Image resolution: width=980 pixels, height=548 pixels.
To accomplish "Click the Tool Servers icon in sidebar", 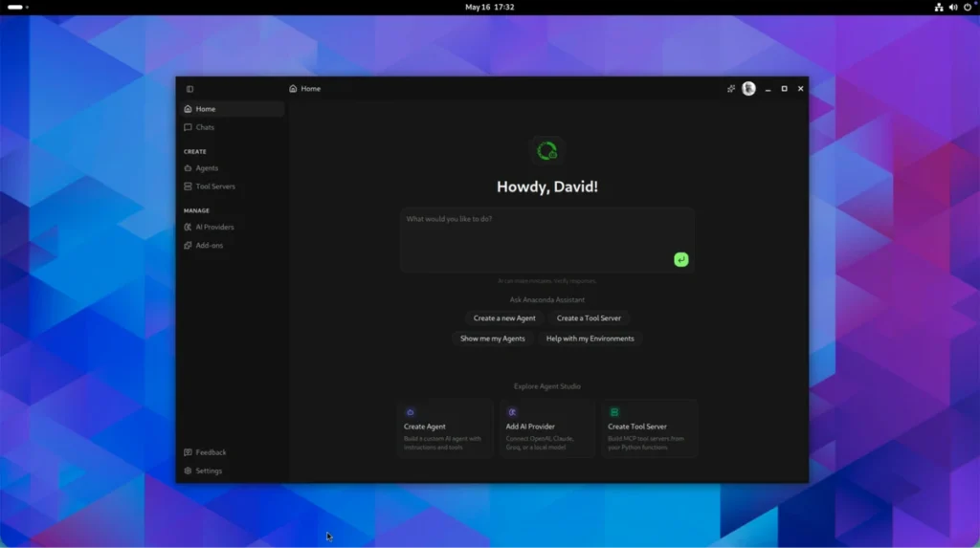I will click(x=189, y=186).
